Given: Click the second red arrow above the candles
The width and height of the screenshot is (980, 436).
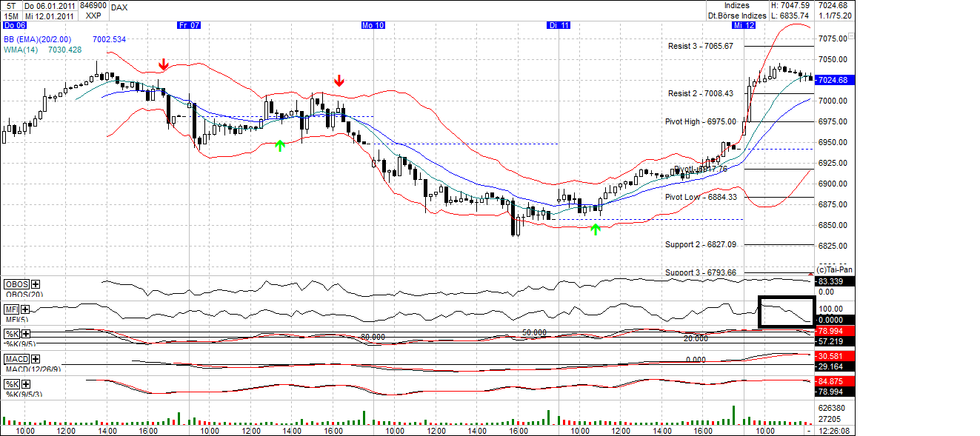Looking at the screenshot, I should [339, 80].
